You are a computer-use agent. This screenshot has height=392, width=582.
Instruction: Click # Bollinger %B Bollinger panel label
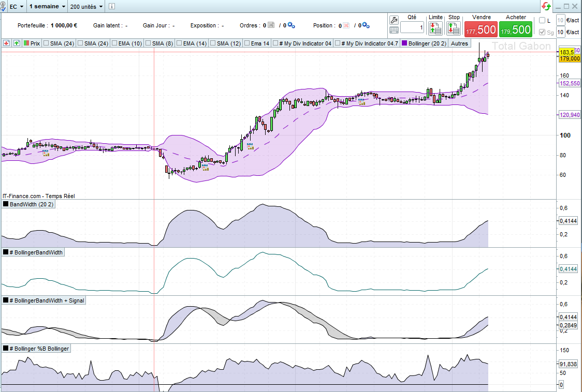click(36, 349)
